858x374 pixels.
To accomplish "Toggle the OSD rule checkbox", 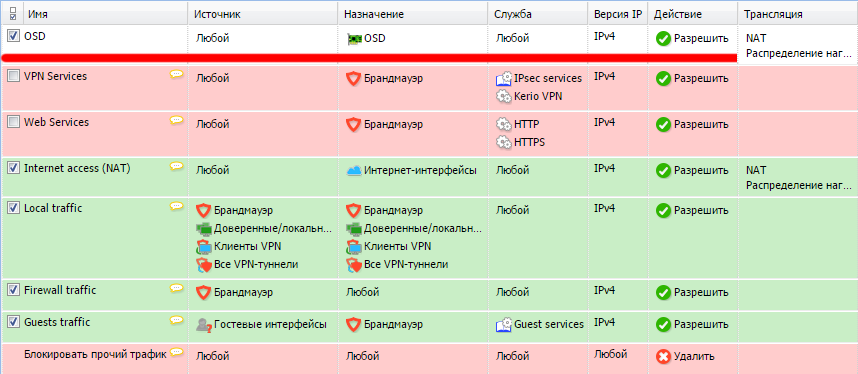I will 13,36.
